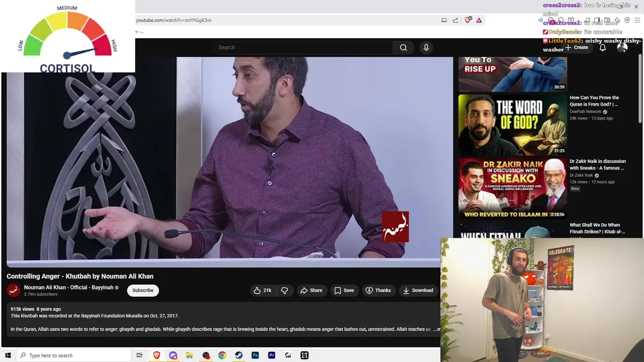Open the Brave hamburger main menu

[x=637, y=20]
